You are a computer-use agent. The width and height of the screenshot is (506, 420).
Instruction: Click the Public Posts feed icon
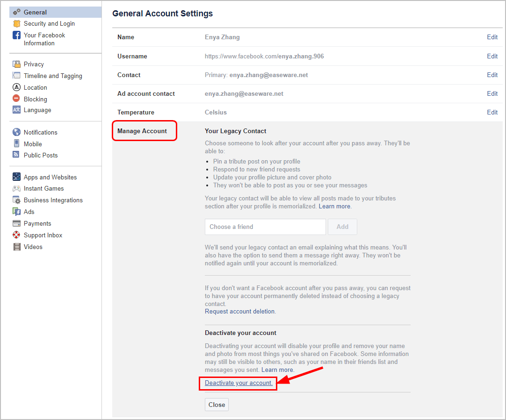pyautogui.click(x=16, y=154)
